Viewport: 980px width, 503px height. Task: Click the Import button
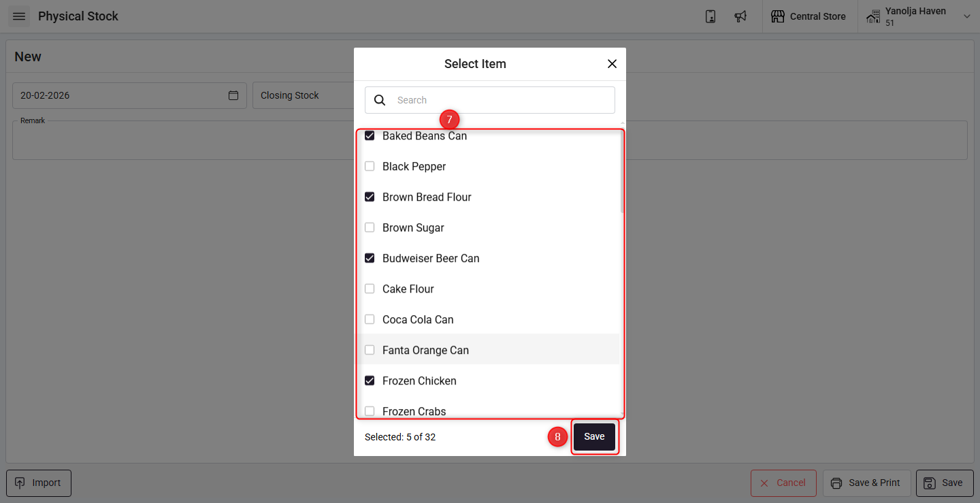coord(39,483)
